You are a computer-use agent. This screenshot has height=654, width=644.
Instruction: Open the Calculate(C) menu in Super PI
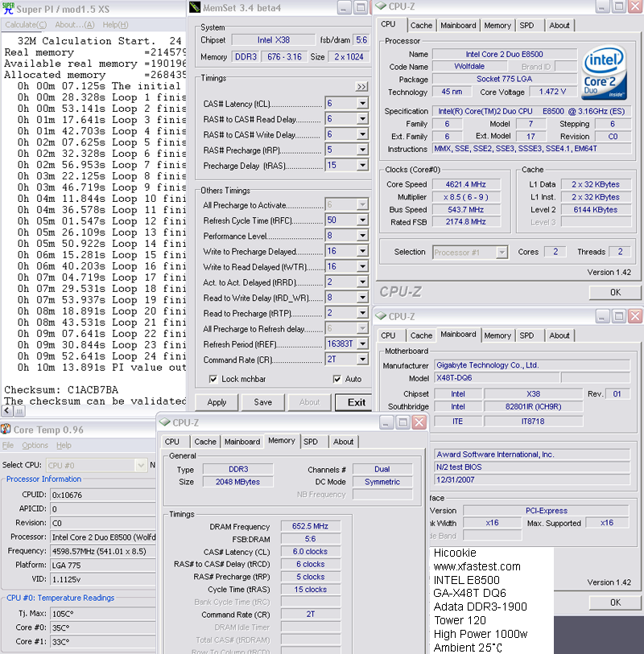click(x=26, y=25)
